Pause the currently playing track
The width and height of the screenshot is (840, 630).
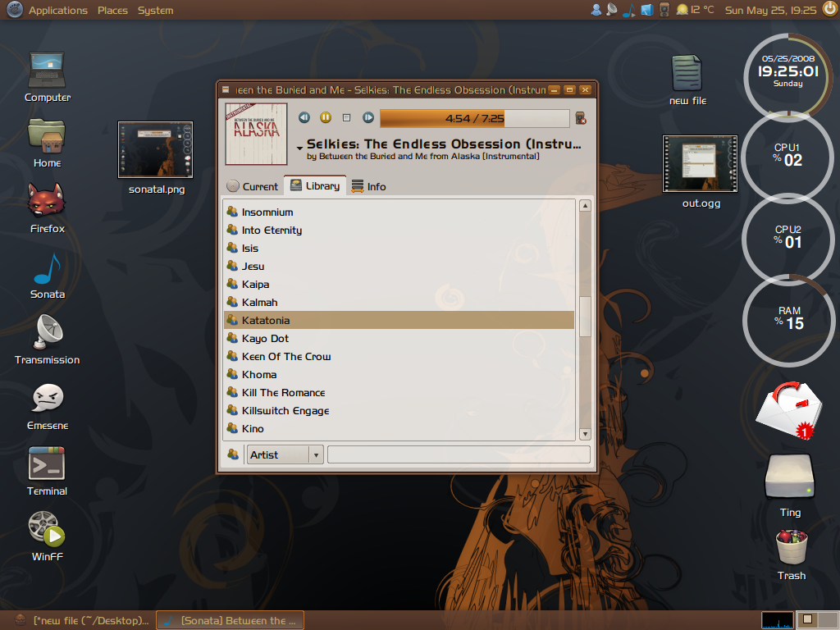click(326, 118)
